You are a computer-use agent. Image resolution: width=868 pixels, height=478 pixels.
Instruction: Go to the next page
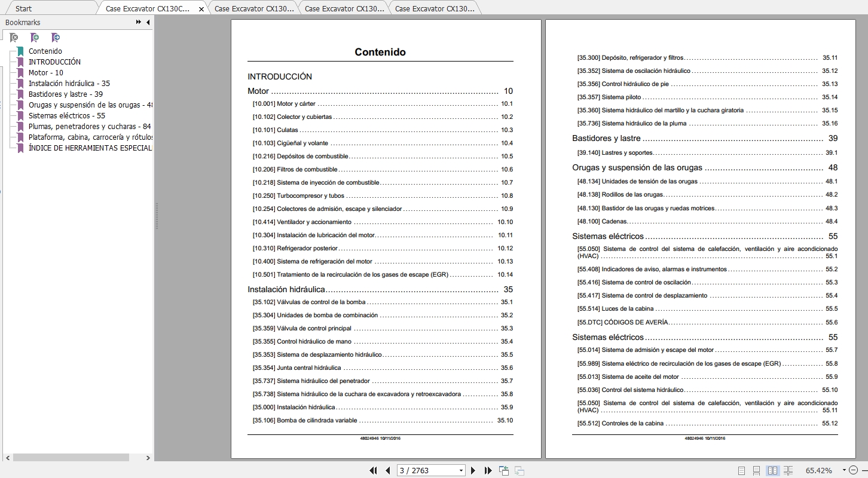click(x=473, y=470)
